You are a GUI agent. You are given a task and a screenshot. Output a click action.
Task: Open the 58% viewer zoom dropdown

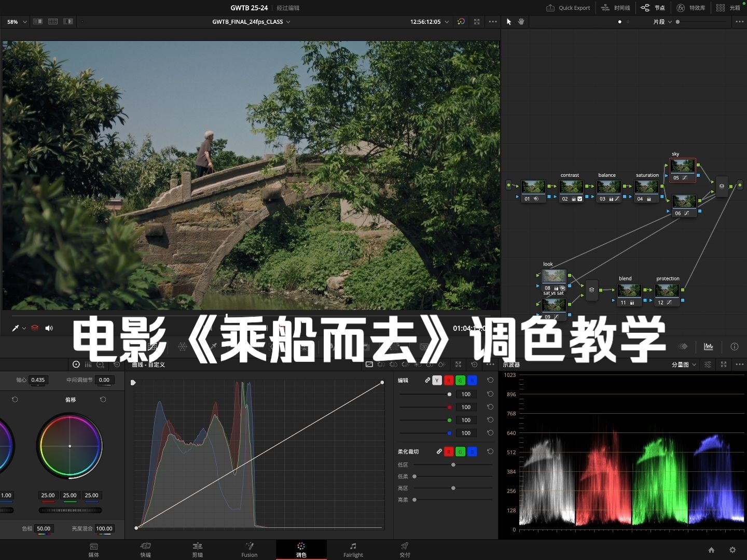(17, 22)
